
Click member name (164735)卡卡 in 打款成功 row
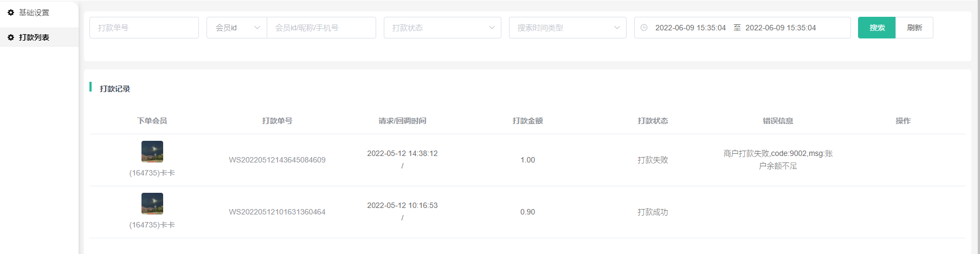(x=152, y=225)
